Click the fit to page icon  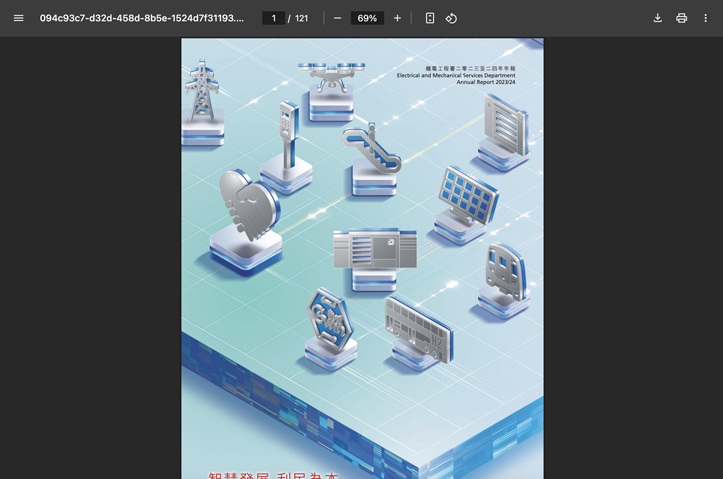pos(430,18)
